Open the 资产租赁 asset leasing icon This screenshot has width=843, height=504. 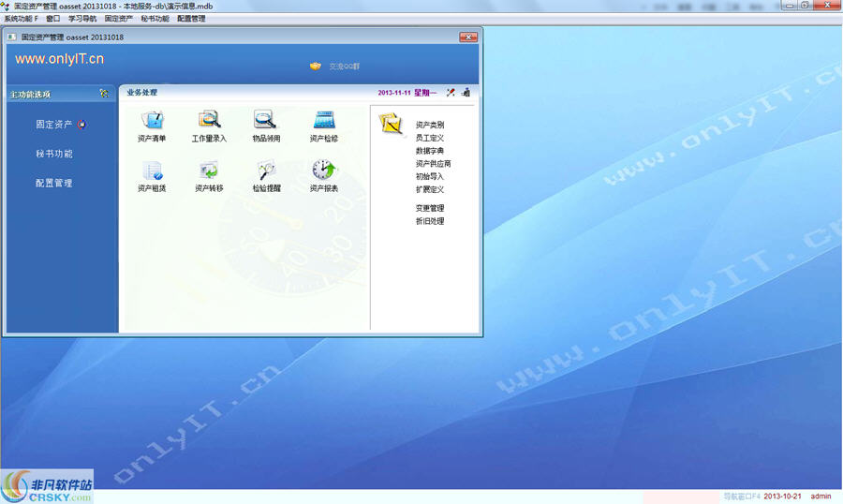tap(152, 170)
